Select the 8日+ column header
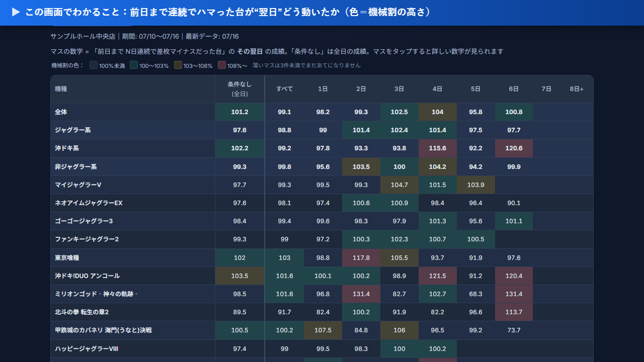Viewport: 644px width, 362px height. coord(577,89)
